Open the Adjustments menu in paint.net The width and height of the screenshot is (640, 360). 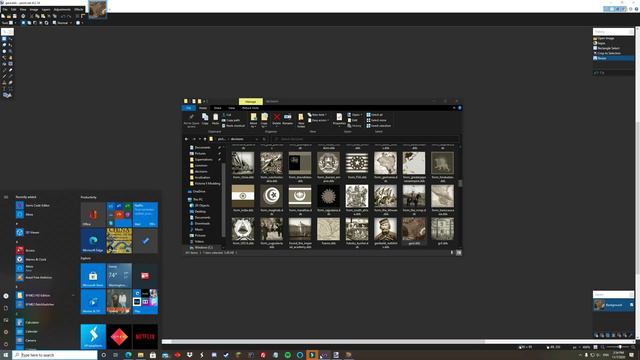click(62, 9)
